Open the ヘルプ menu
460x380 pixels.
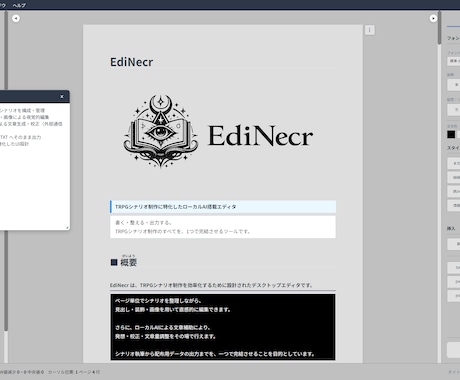[19, 5]
